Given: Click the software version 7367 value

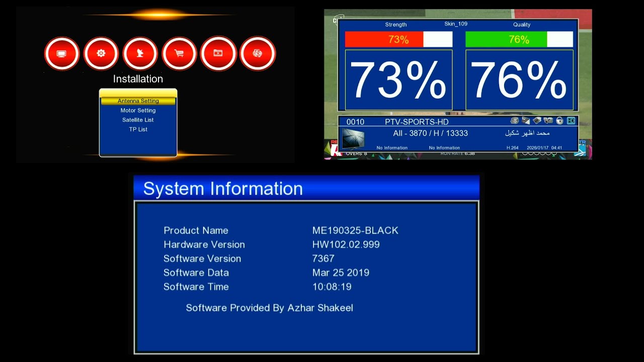Looking at the screenshot, I should [x=324, y=258].
